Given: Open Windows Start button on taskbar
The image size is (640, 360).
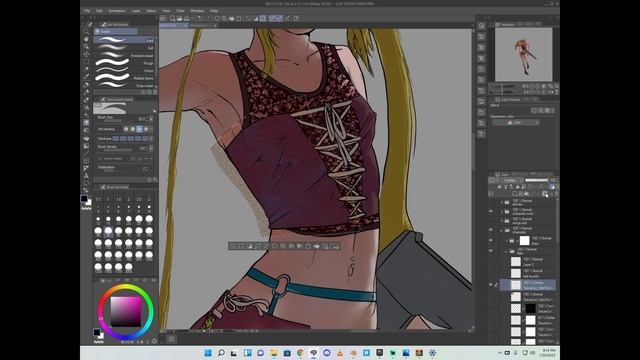Looking at the screenshot, I should click(208, 353).
